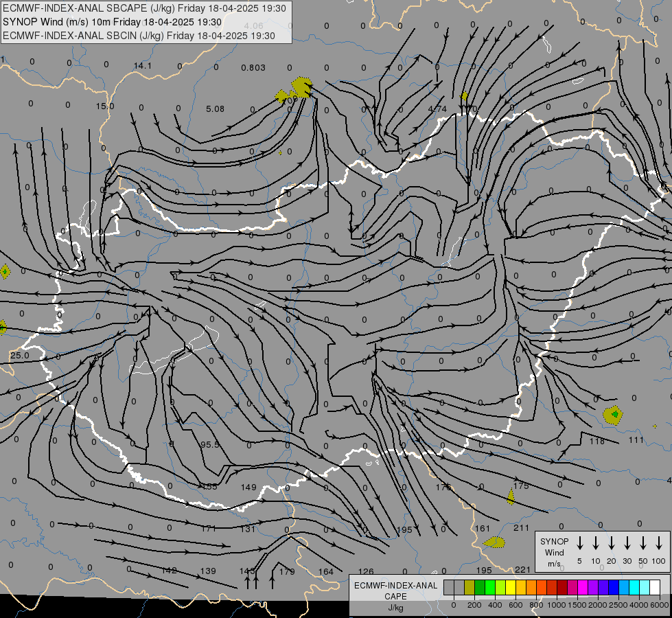
Task: Click the SBCIN header line
Action: 139,36
